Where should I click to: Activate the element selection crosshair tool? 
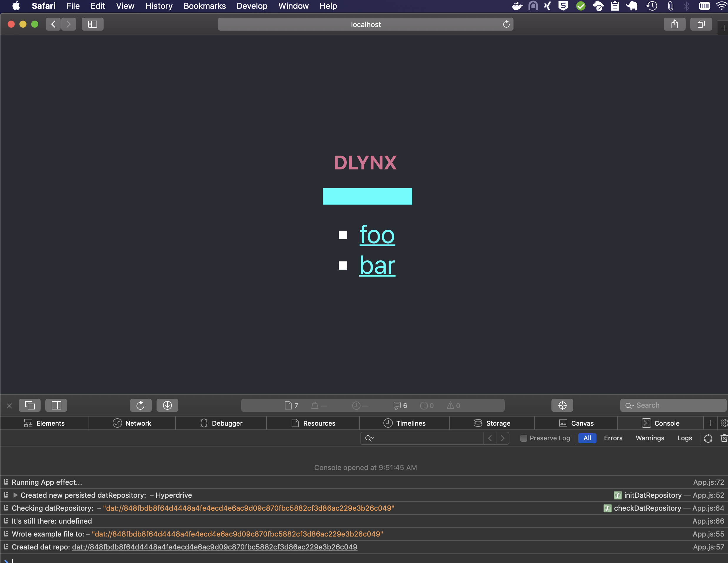562,405
